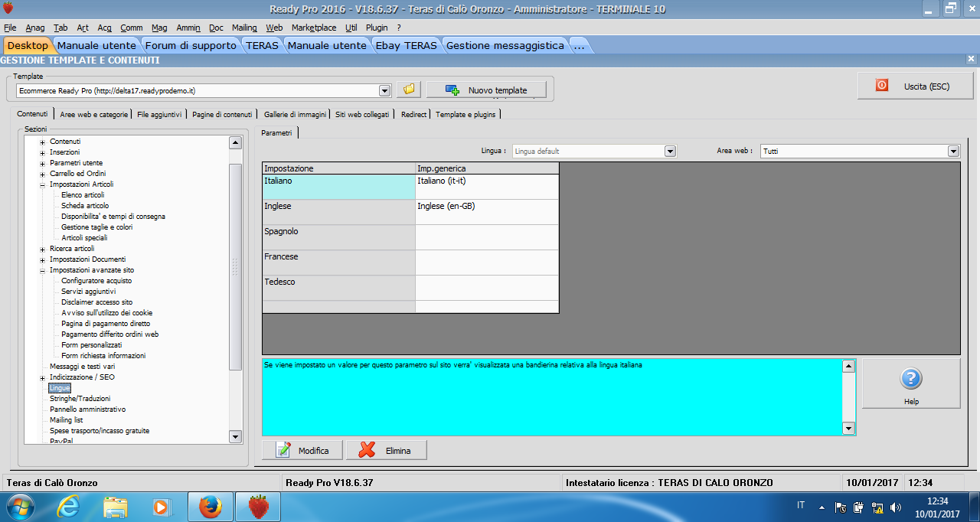Click the Ready Pro strawberry taskbar icon
980x522 pixels.
pos(260,506)
